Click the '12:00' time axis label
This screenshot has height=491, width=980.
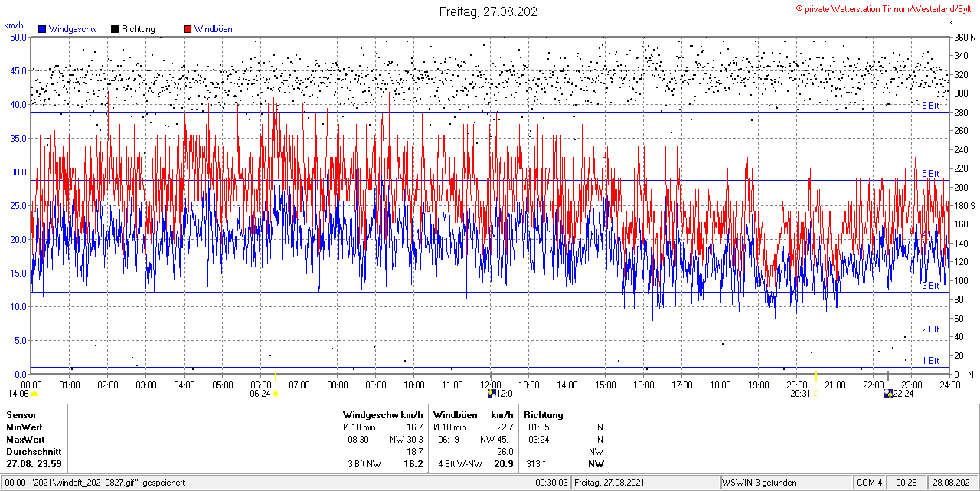[x=491, y=385]
